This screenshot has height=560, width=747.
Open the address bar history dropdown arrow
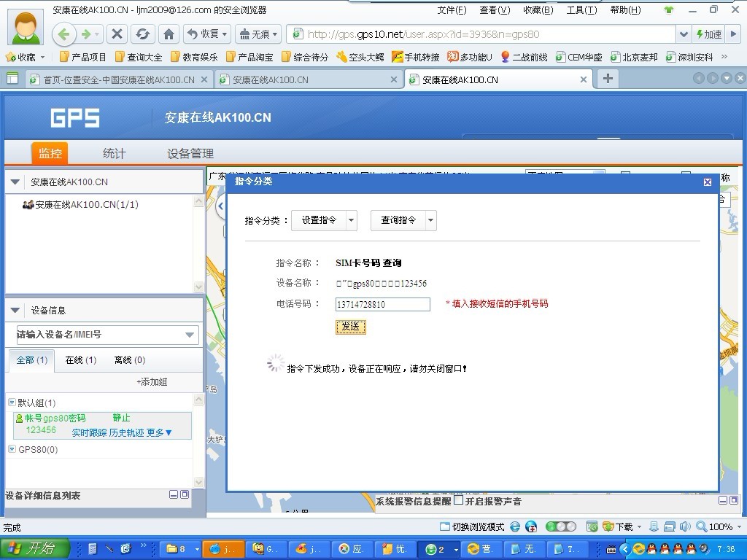[x=683, y=34]
